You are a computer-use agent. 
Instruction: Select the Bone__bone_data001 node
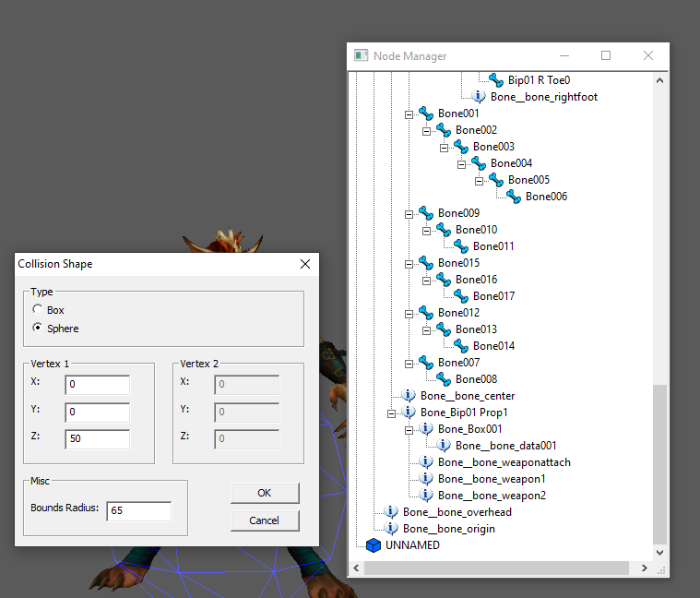505,445
